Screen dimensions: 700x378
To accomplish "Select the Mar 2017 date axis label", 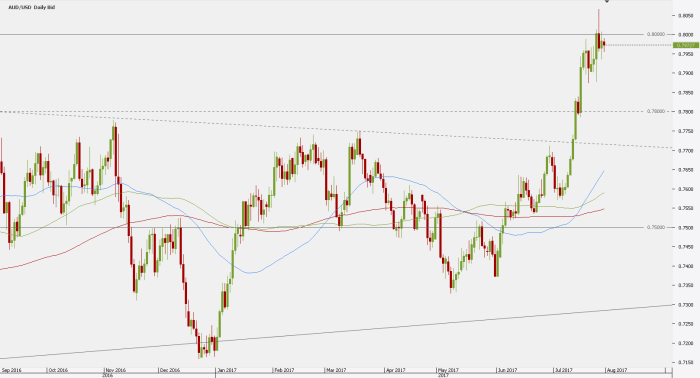I will pos(336,370).
